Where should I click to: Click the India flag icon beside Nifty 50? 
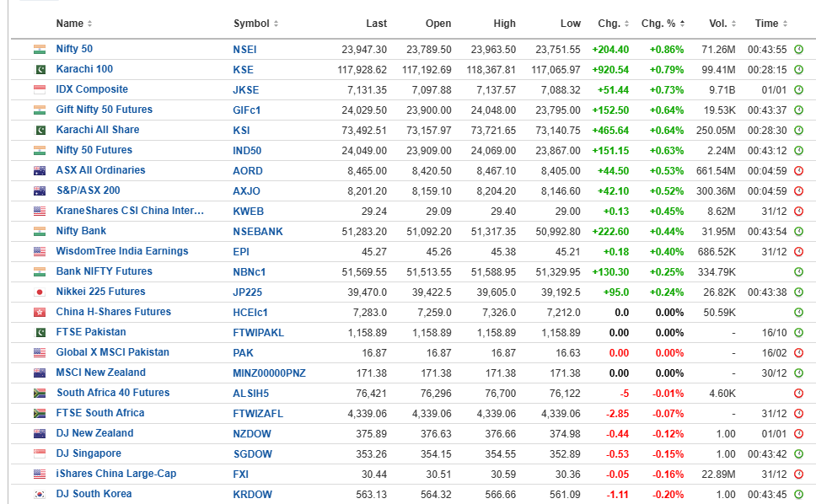(40, 50)
